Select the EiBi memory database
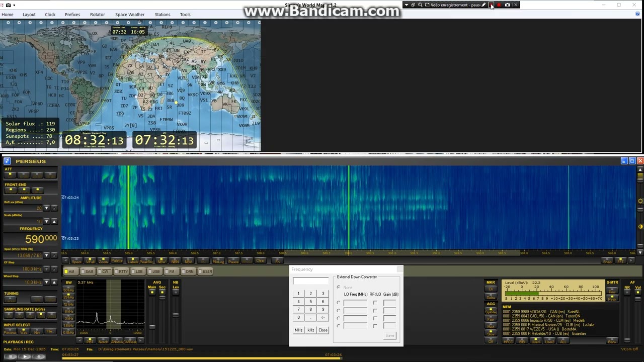Viewport: 644px width, 362px height. click(522, 340)
